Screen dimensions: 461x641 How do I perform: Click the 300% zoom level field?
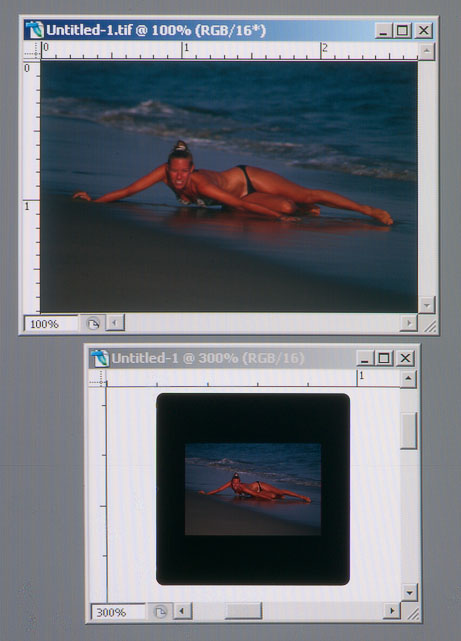click(118, 612)
